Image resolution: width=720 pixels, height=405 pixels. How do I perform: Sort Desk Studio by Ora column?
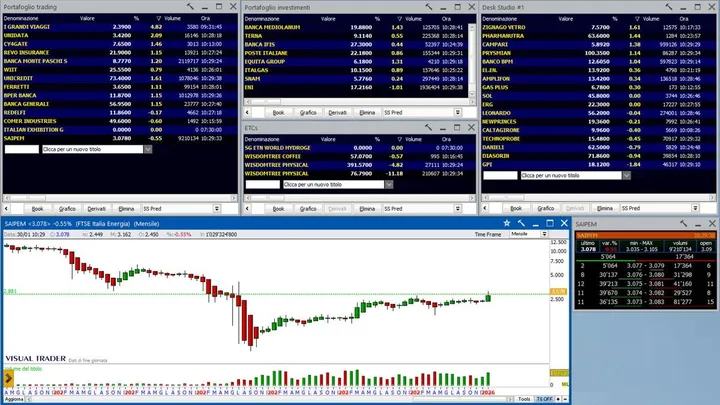[x=684, y=19]
